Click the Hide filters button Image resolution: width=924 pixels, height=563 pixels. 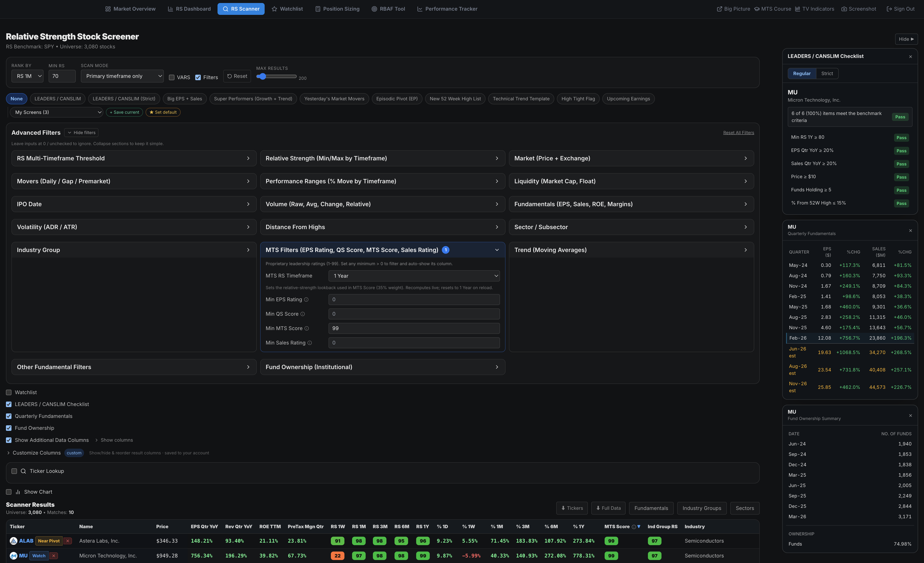pos(81,133)
